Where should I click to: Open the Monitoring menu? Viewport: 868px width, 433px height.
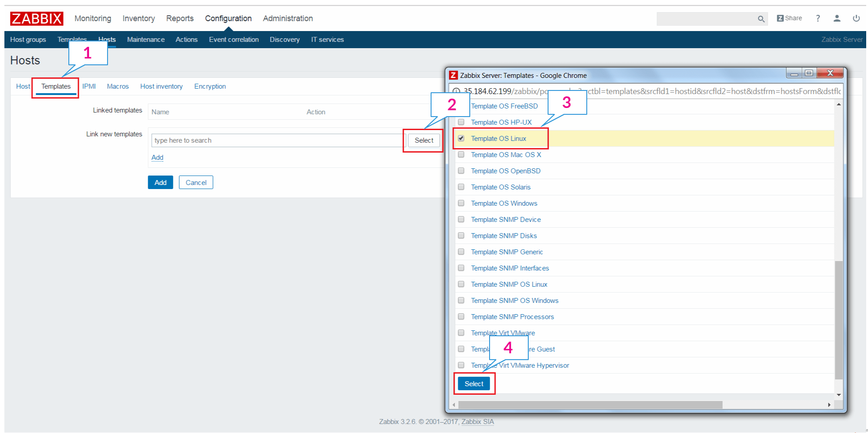[x=93, y=18]
